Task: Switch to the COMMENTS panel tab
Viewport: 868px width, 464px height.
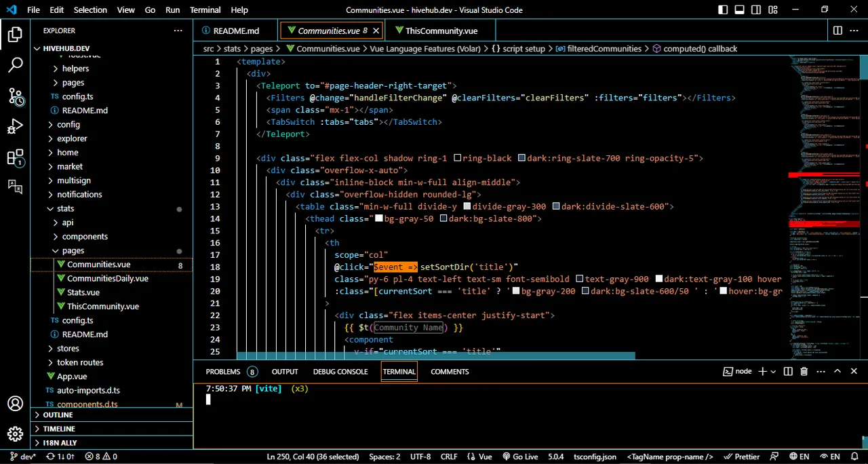Action: click(450, 371)
